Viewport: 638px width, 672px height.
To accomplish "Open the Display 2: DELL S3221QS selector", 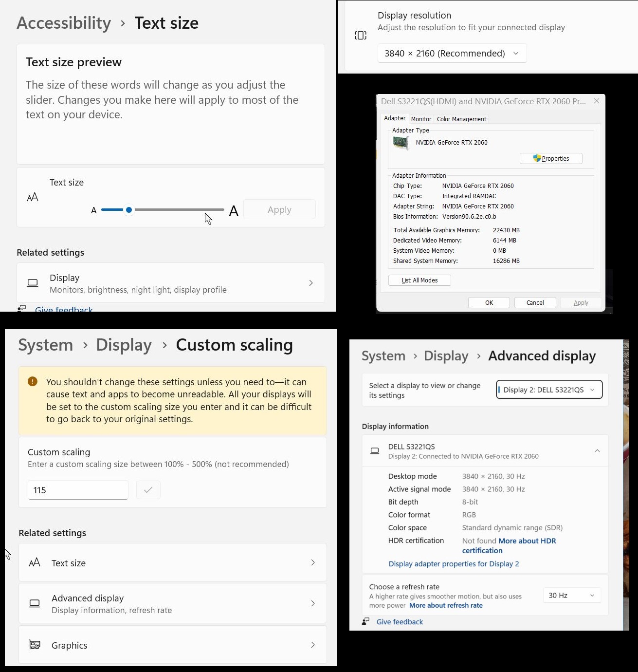I will [549, 390].
